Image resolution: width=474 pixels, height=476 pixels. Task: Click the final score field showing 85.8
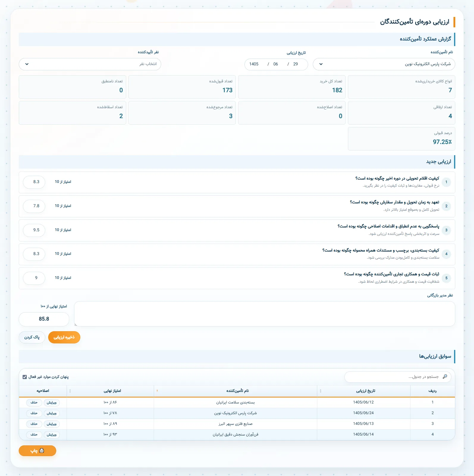click(x=44, y=319)
